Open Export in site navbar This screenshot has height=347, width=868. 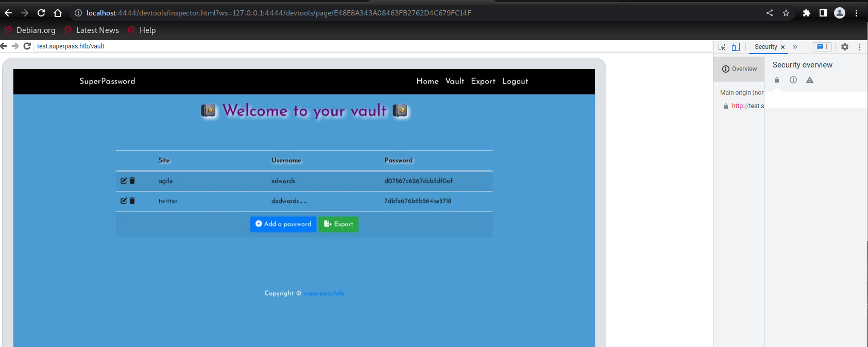point(483,81)
